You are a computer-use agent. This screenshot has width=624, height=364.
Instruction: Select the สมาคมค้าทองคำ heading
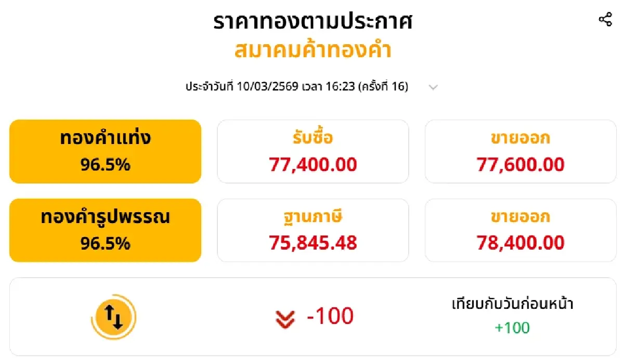click(313, 49)
